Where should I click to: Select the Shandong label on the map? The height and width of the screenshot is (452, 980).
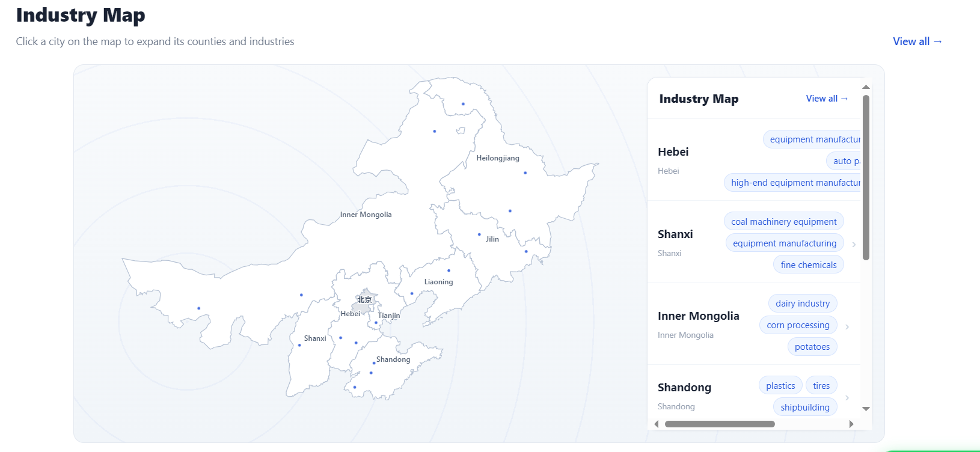[393, 359]
